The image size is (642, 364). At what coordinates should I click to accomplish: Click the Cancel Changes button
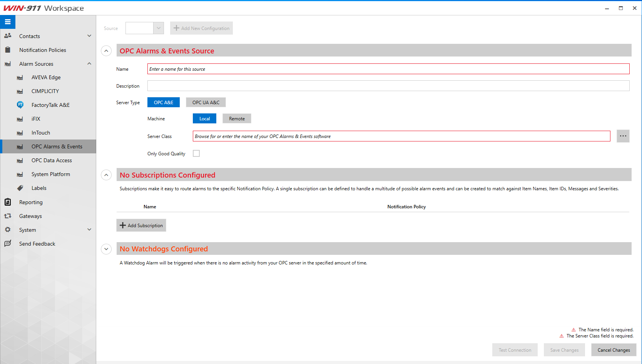coord(614,350)
